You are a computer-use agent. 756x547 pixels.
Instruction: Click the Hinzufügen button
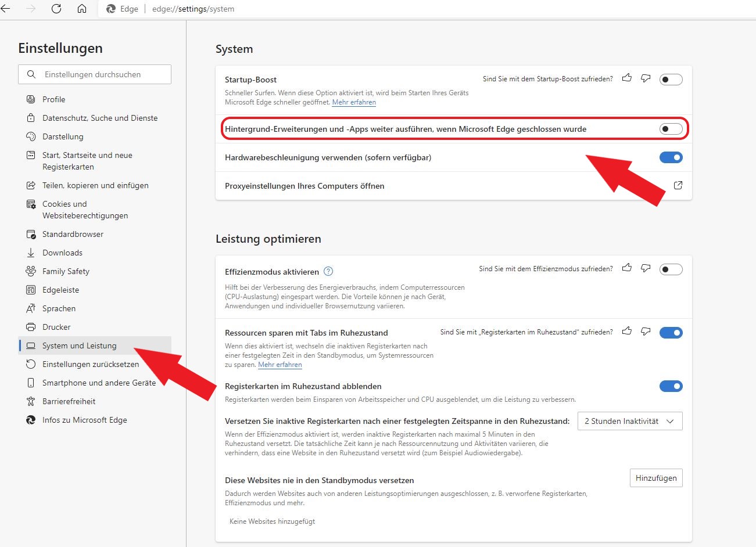click(656, 478)
